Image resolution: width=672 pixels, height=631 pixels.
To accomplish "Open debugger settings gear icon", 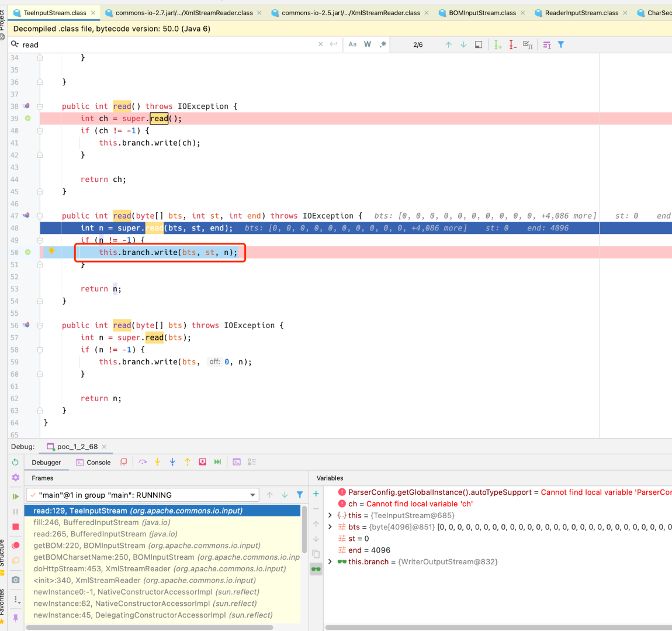I will (15, 477).
